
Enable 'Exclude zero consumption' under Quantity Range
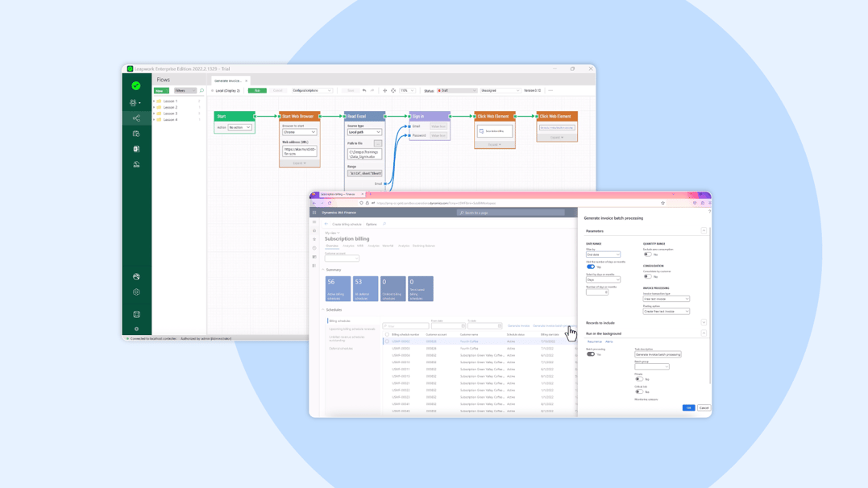pos(648,254)
